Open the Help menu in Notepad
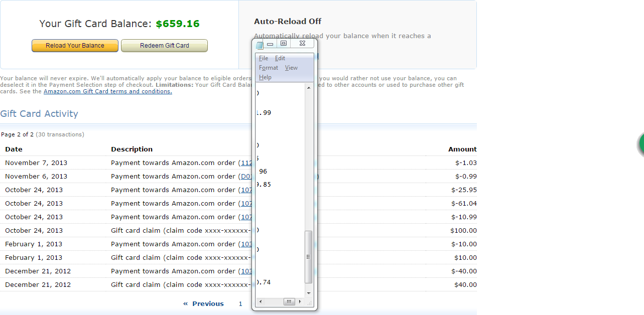644x315 pixels. coord(265,77)
